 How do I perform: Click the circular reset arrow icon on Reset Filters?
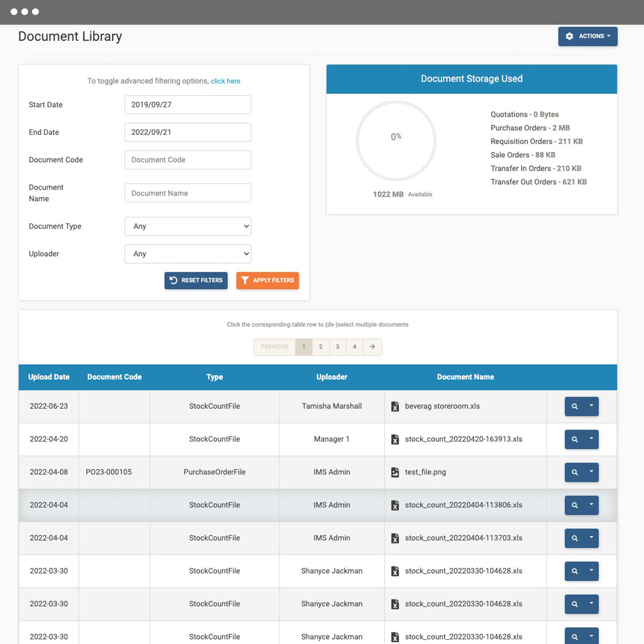click(173, 280)
